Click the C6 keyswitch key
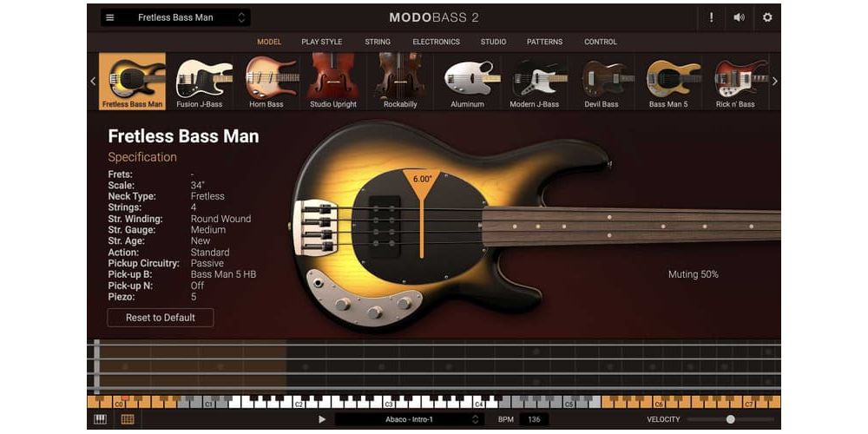Screen dimensions: 868x434 (x=659, y=404)
